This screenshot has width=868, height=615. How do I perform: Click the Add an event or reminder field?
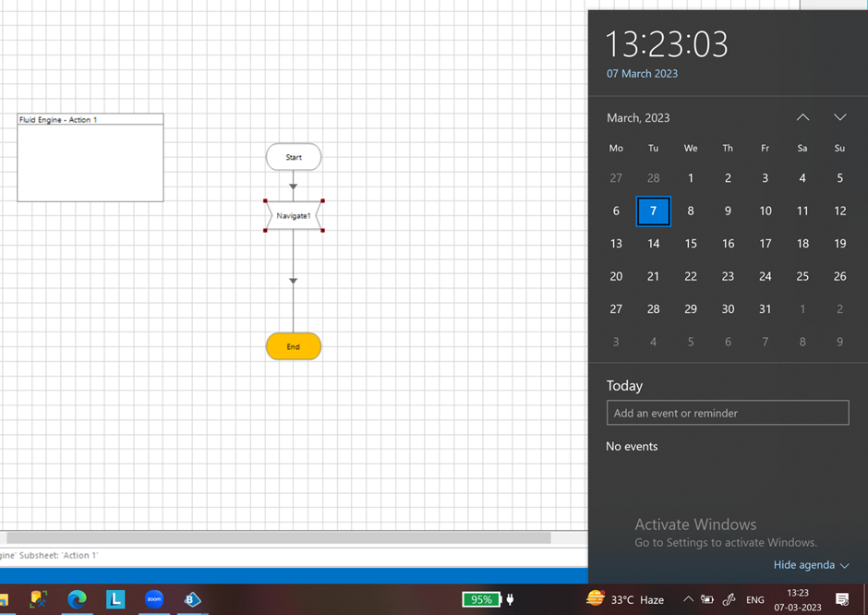[728, 413]
